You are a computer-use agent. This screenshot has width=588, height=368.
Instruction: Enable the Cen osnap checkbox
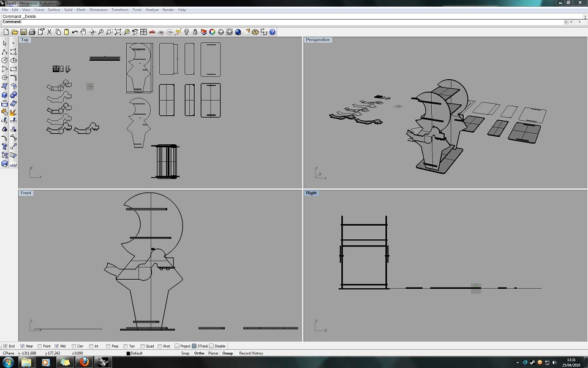pos(74,346)
